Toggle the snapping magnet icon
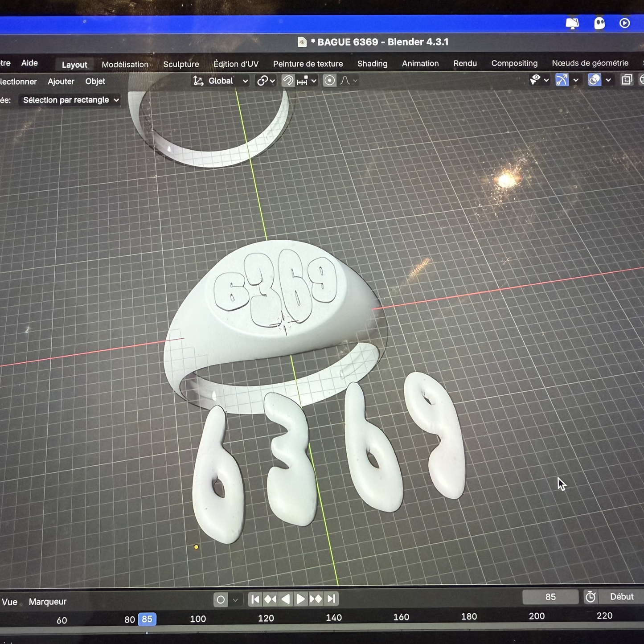644x644 pixels. 288,81
